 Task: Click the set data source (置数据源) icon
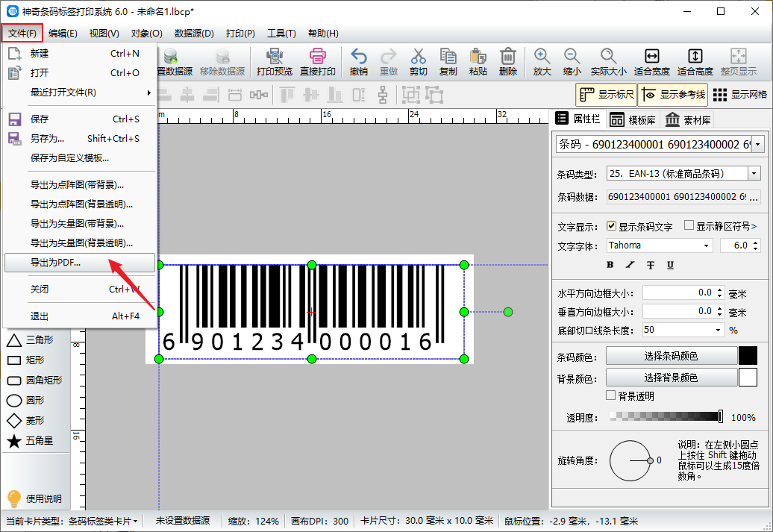[175, 62]
